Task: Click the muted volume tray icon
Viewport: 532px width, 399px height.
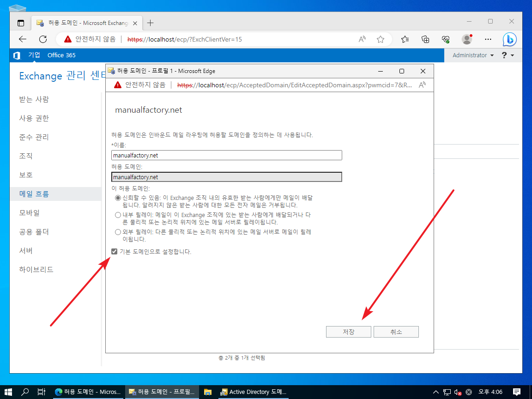Action: (x=458, y=392)
